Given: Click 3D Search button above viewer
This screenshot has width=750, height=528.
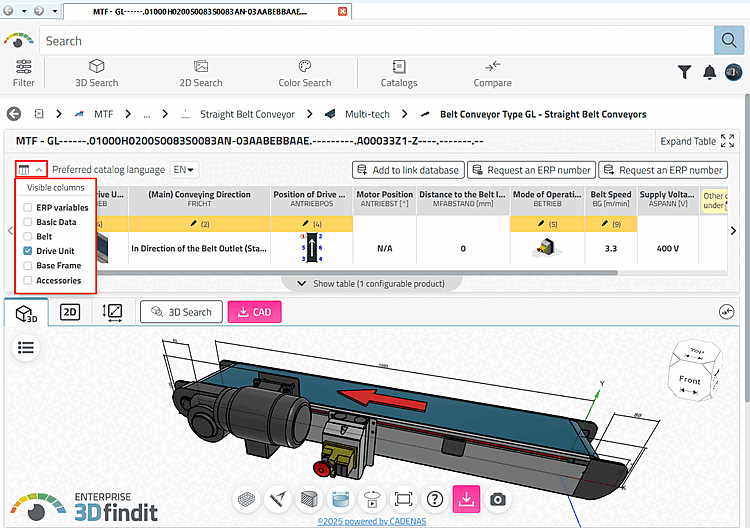Looking at the screenshot, I should click(181, 312).
